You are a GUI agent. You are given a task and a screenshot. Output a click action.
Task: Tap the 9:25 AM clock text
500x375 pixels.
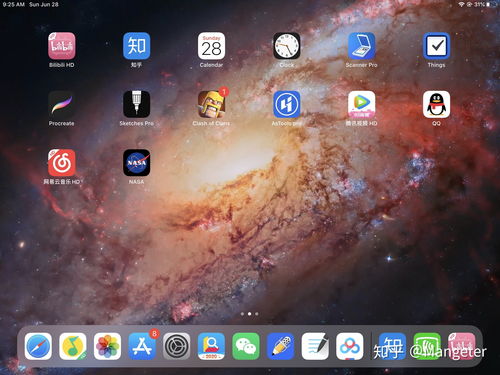pos(13,4)
